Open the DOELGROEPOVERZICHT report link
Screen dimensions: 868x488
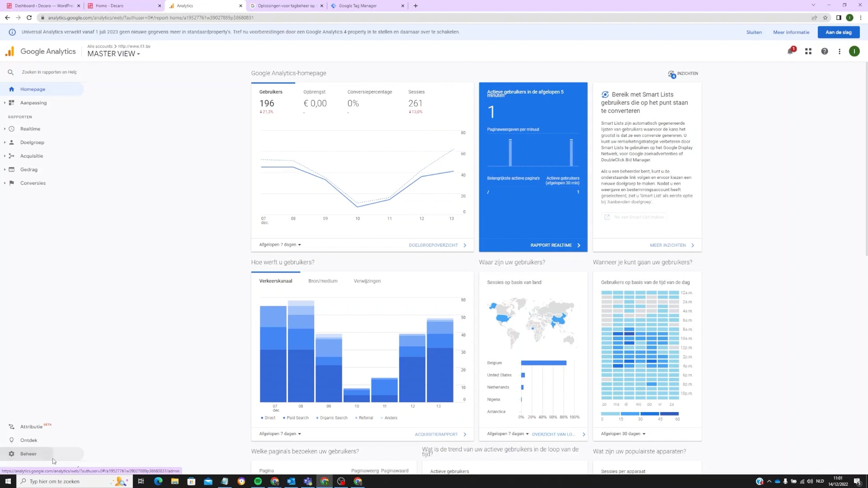[x=438, y=245]
